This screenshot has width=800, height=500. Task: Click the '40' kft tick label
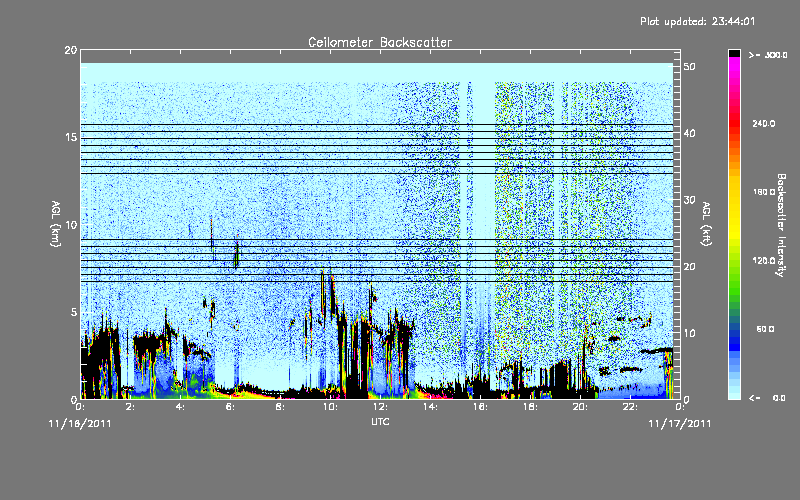point(690,134)
